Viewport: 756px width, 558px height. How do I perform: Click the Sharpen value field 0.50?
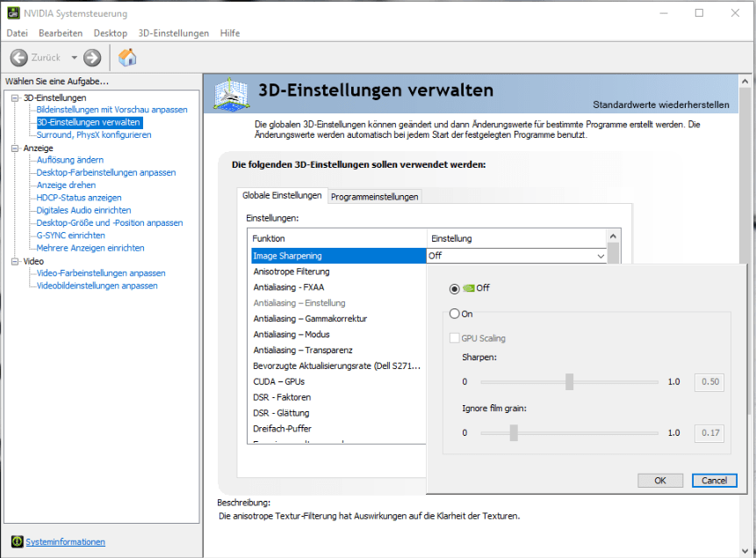pyautogui.click(x=709, y=382)
